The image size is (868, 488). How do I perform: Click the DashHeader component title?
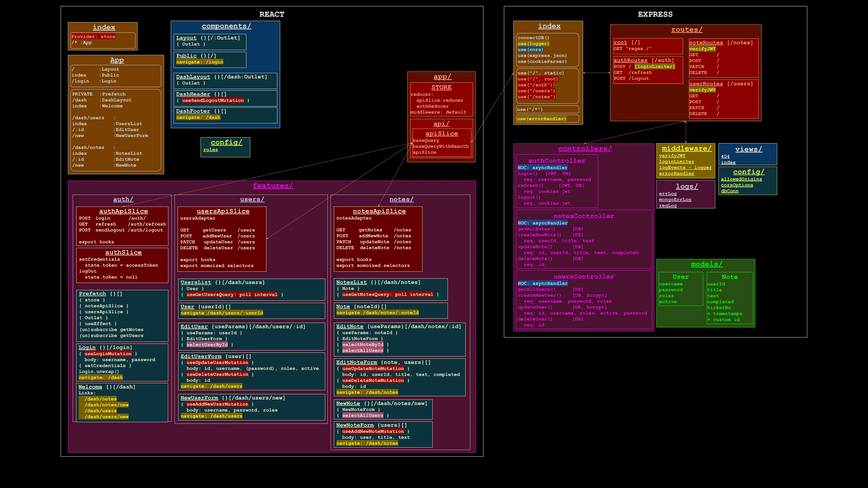click(193, 94)
